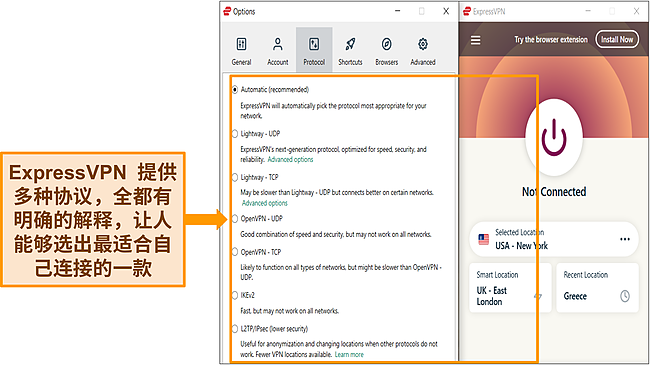Open the Browsers options tab
This screenshot has height=365, width=650.
[386, 51]
